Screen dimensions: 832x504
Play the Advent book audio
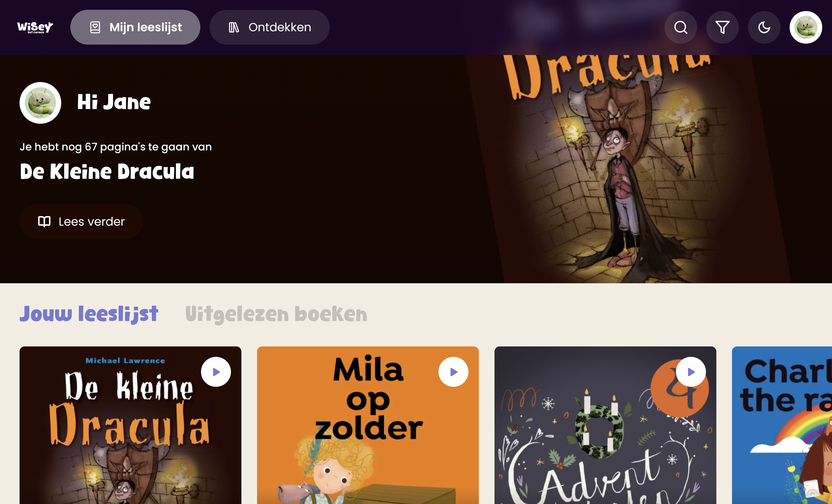point(691,372)
